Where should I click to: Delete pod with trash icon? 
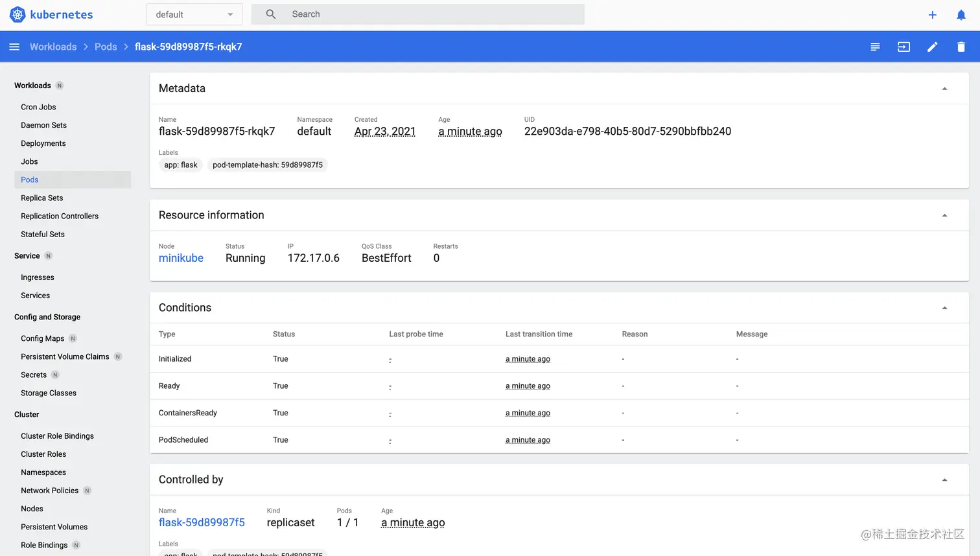(961, 47)
